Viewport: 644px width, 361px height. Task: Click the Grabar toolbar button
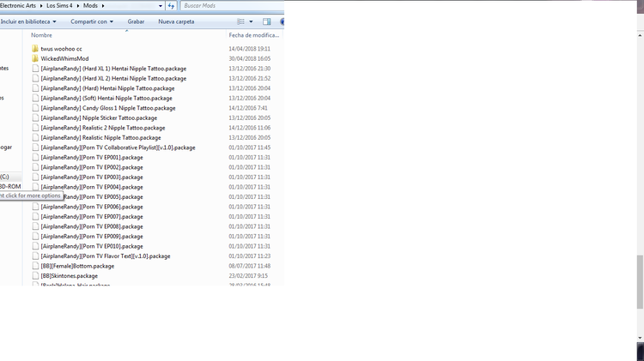coord(136,21)
